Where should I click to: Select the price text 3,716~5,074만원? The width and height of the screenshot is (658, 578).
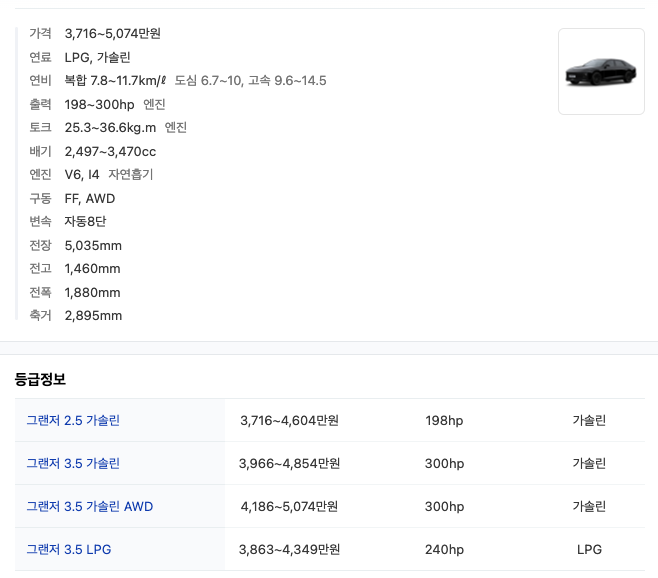click(112, 34)
